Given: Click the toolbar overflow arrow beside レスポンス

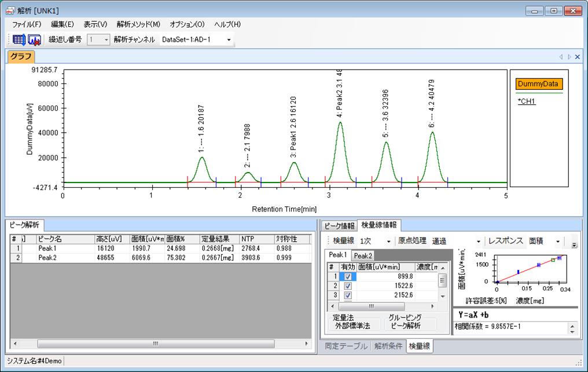Looking at the screenshot, I should tap(574, 245).
